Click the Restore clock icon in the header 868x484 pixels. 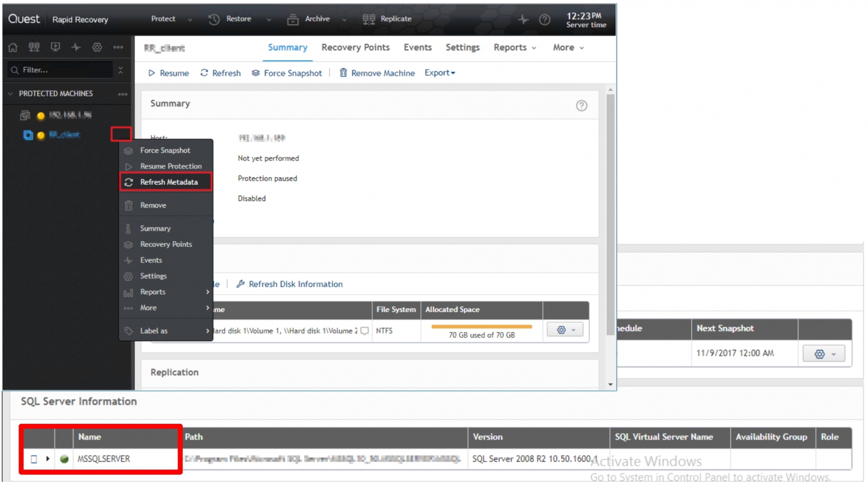214,20
